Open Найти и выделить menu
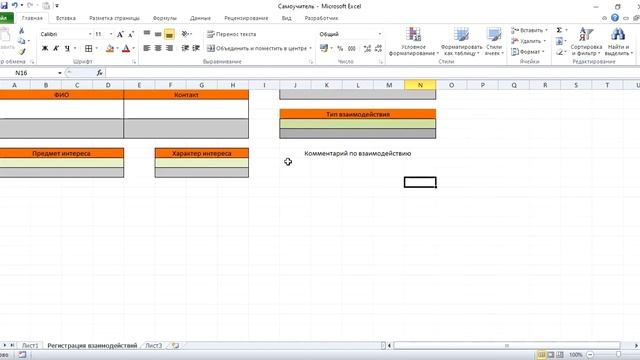 (618, 41)
